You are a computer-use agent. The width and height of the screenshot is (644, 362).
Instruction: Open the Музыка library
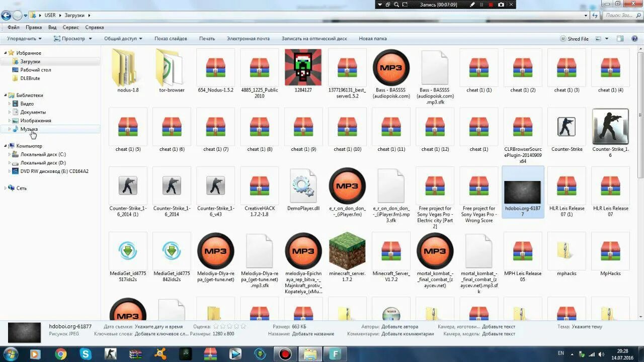[x=29, y=129]
